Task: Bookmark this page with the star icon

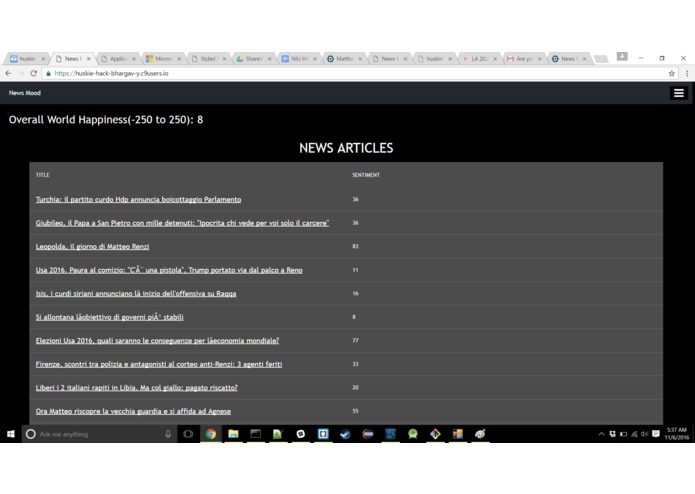Action: coord(672,74)
